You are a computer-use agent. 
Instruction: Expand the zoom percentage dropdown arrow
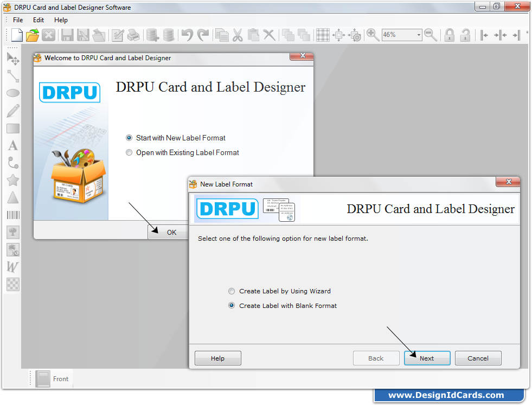point(419,35)
